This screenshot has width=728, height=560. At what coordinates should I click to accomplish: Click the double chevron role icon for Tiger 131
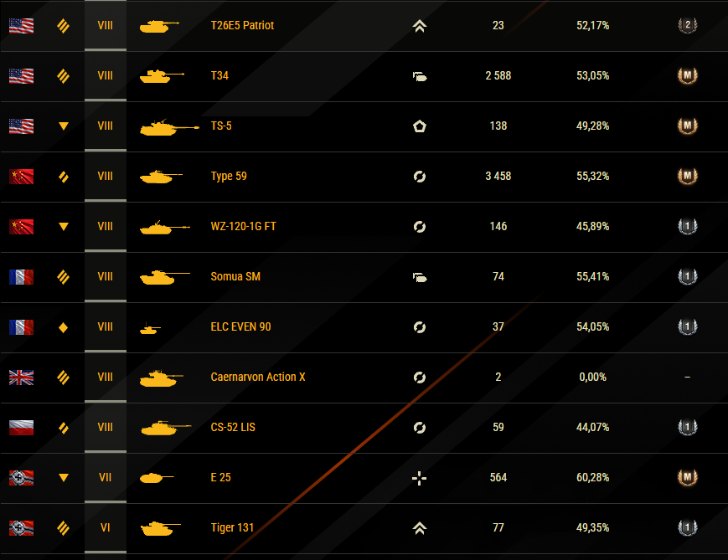pyautogui.click(x=419, y=528)
